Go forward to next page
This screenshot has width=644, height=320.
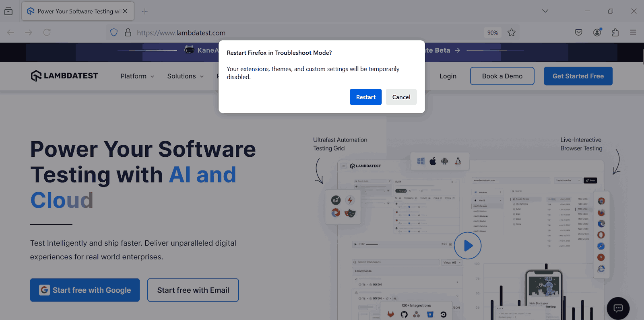(29, 33)
